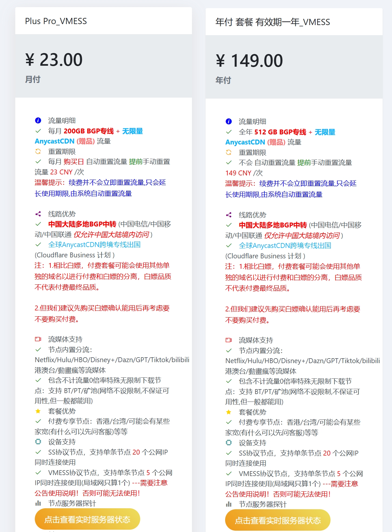Open server status button in yearly plan card
Viewport: 392px width, 532px height.
[277, 520]
